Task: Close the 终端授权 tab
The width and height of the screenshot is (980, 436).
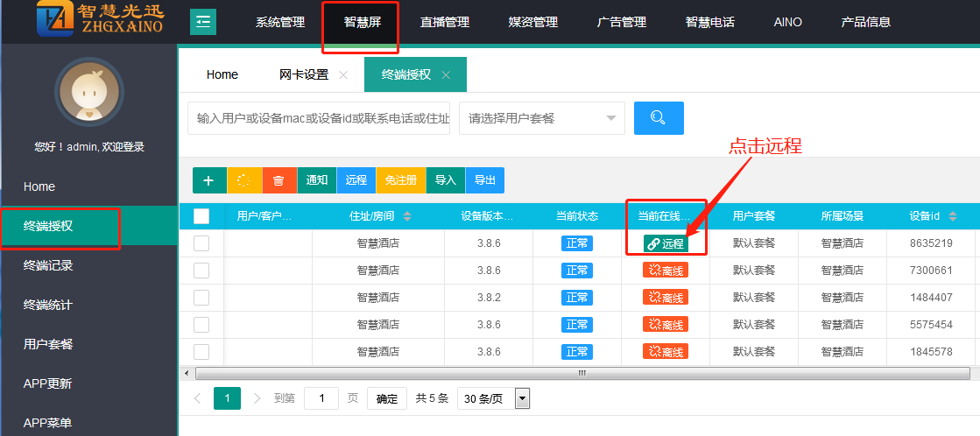Action: click(446, 75)
